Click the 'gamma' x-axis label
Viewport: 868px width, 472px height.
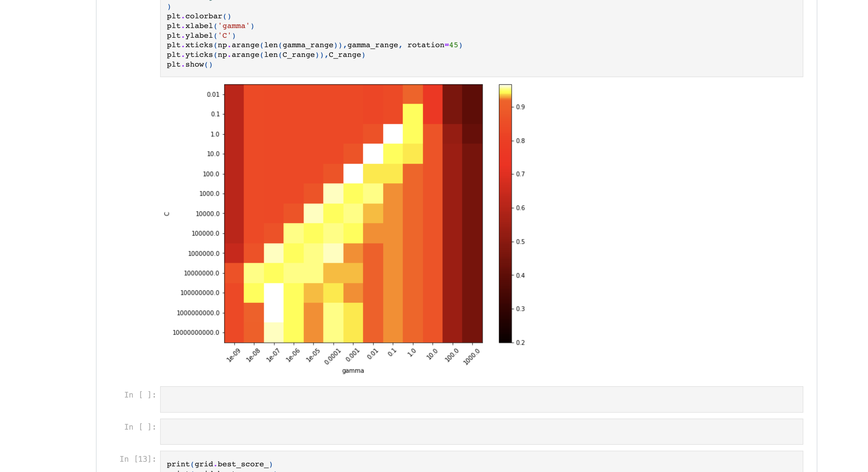(x=353, y=371)
